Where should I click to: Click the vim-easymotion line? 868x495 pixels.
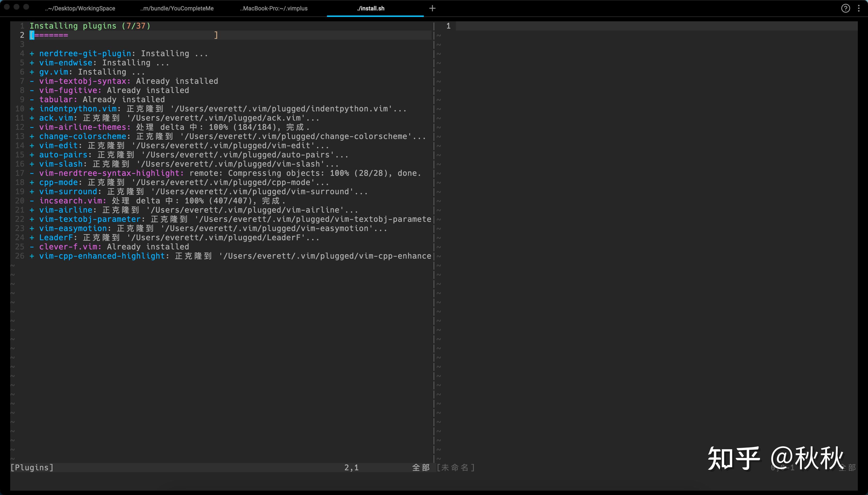click(209, 228)
